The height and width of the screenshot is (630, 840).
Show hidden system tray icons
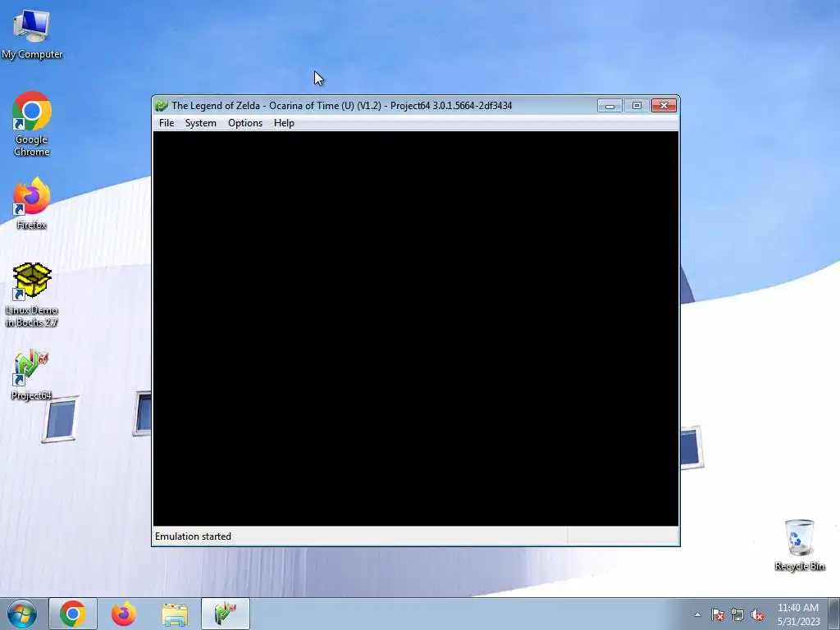(x=697, y=614)
